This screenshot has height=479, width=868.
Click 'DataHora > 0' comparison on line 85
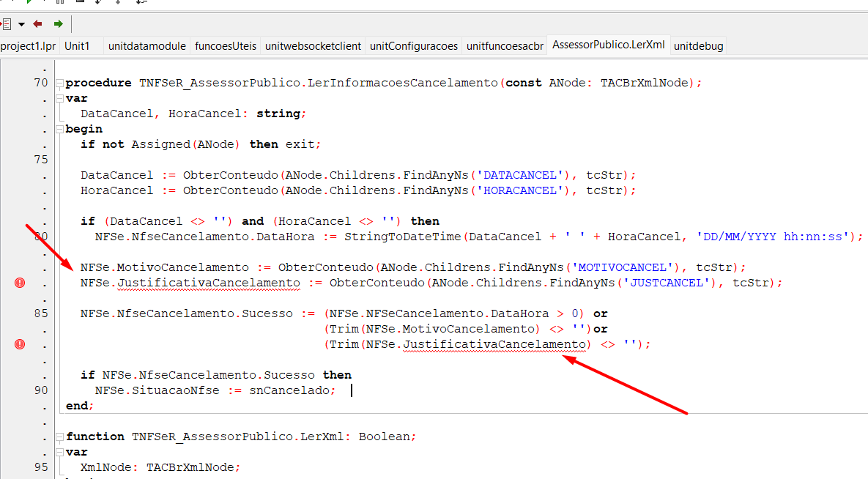pos(535,313)
